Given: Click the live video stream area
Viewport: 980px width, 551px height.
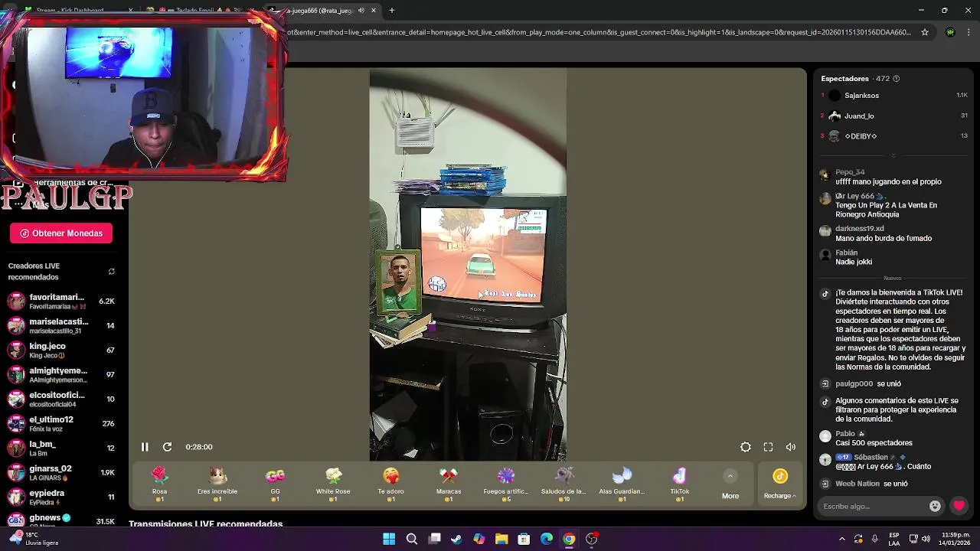Looking at the screenshot, I should pyautogui.click(x=468, y=264).
